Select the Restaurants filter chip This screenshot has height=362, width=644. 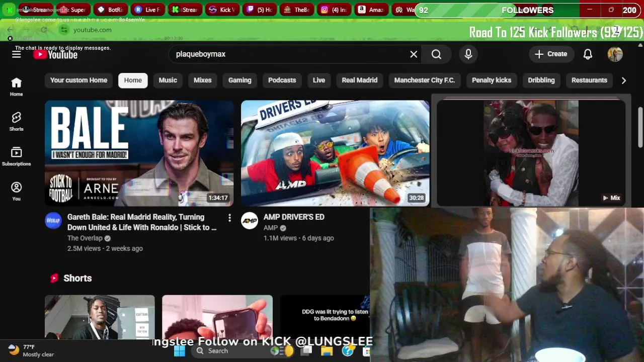point(589,80)
